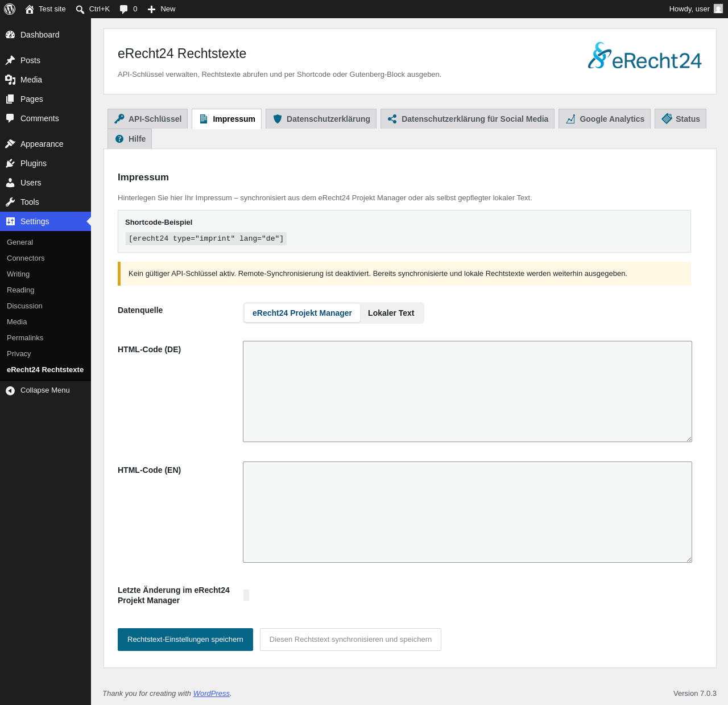The width and height of the screenshot is (728, 705).
Task: Click the question mark Hilfe icon
Action: click(119, 139)
